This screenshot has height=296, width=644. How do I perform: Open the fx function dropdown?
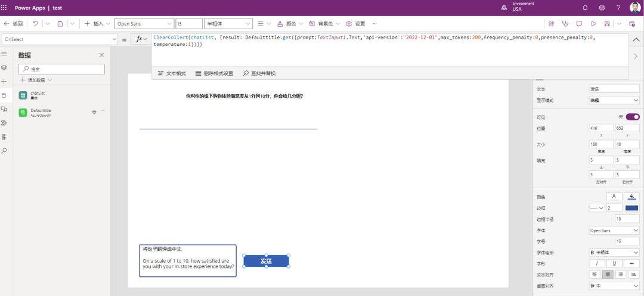(x=141, y=39)
